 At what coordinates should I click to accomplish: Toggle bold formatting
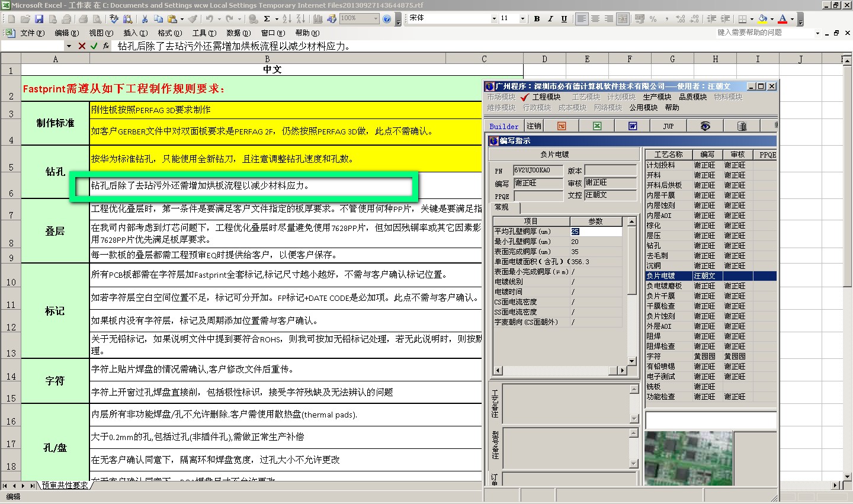click(x=537, y=19)
